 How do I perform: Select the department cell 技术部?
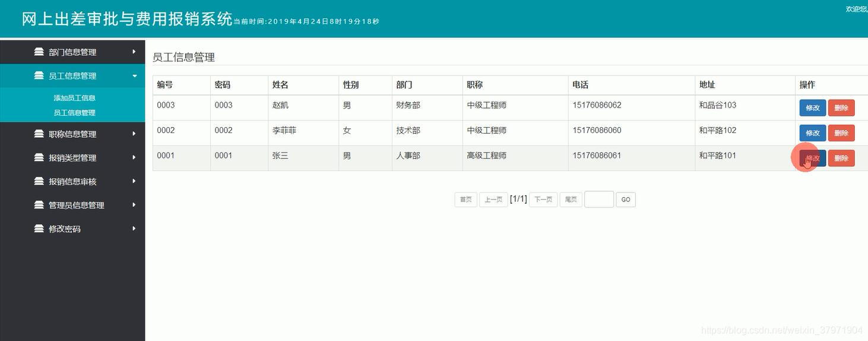pyautogui.click(x=408, y=130)
